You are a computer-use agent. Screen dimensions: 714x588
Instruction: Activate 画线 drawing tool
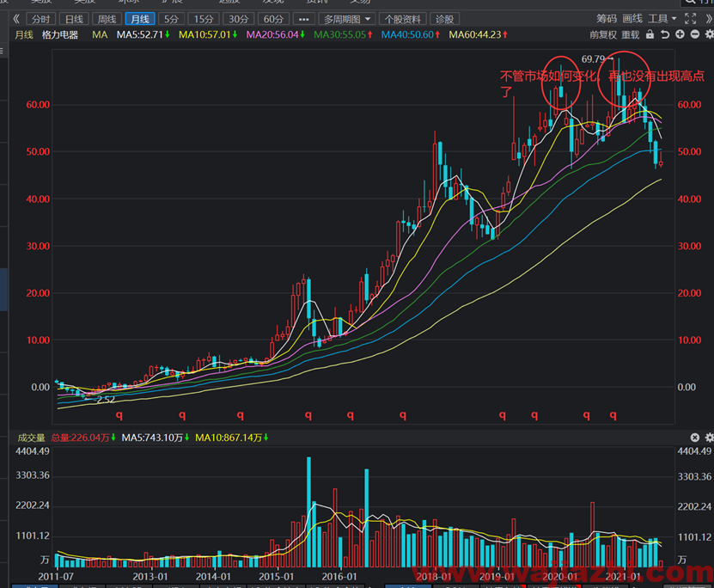632,19
